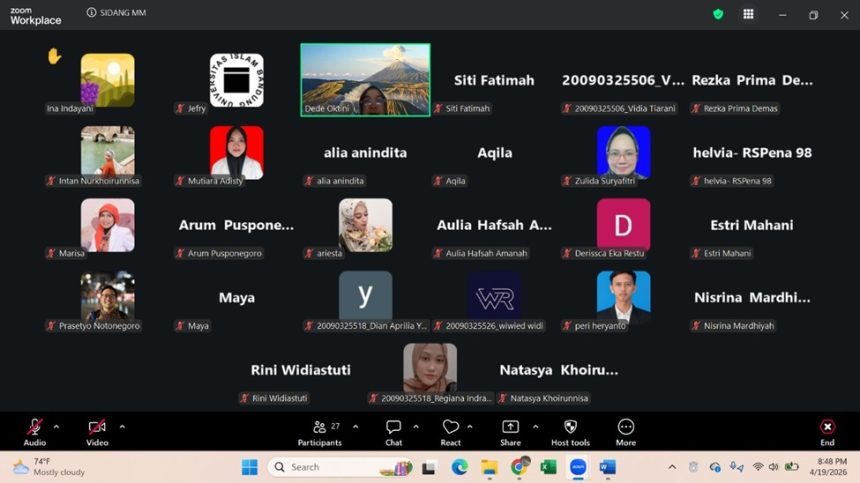Show meeting info for SIDANG MM
This screenshot has width=860, height=483.
(x=92, y=13)
